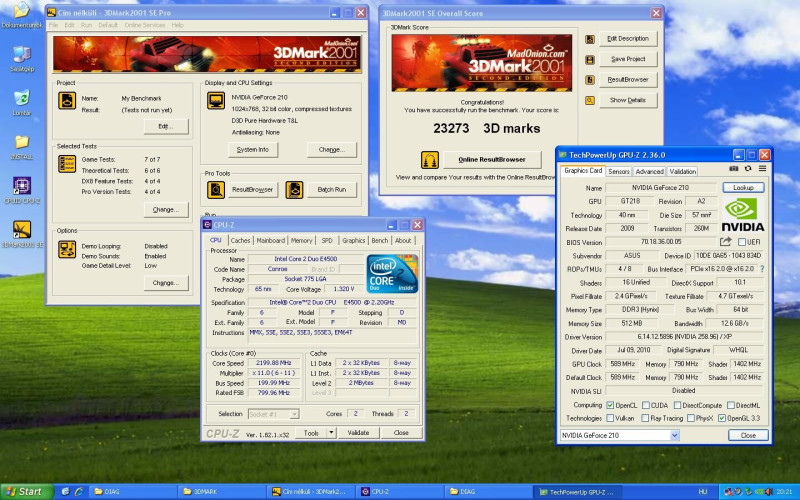The height and width of the screenshot is (500, 800).
Task: Click the monitor icon in Display settings
Action: [x=216, y=101]
